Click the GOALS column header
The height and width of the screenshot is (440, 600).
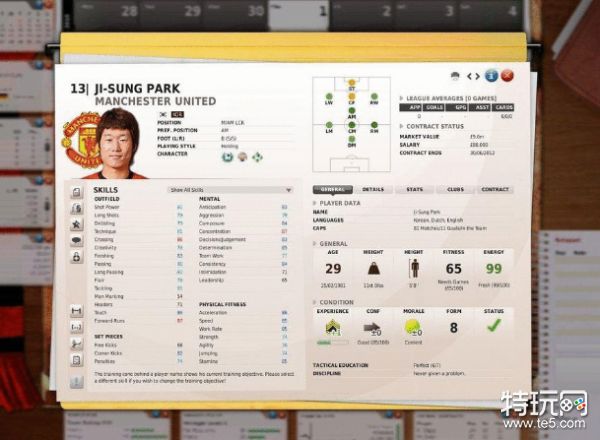[434, 108]
